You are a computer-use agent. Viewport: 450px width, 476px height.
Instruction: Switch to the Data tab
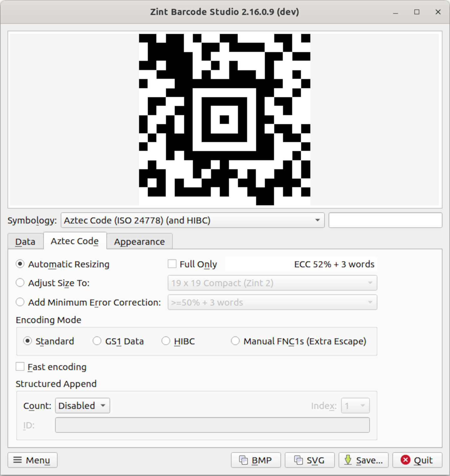click(x=25, y=241)
